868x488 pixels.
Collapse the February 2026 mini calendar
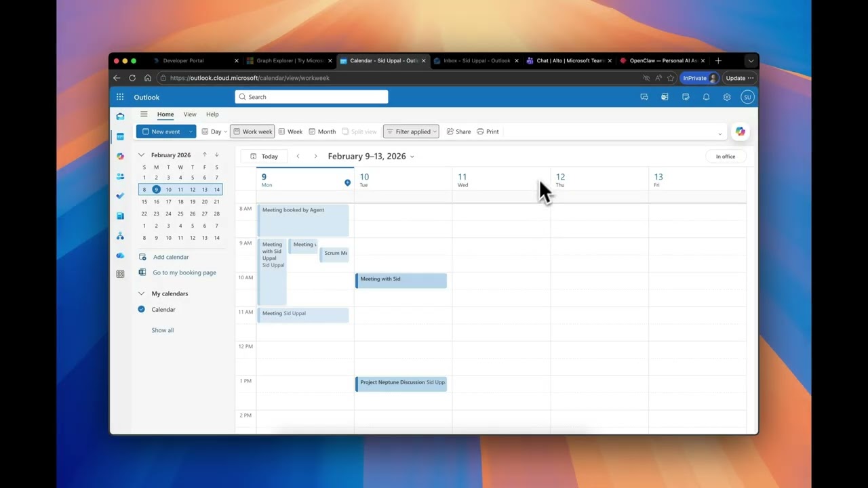click(x=141, y=155)
